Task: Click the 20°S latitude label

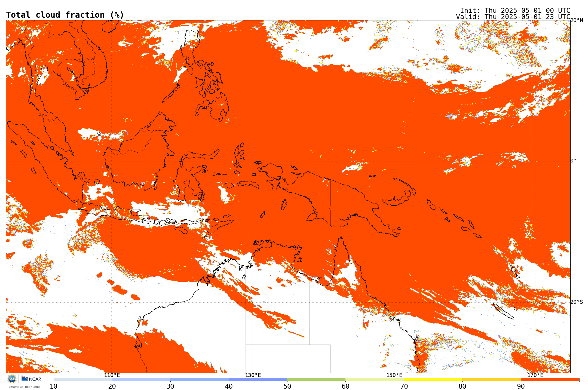Action: [x=577, y=302]
